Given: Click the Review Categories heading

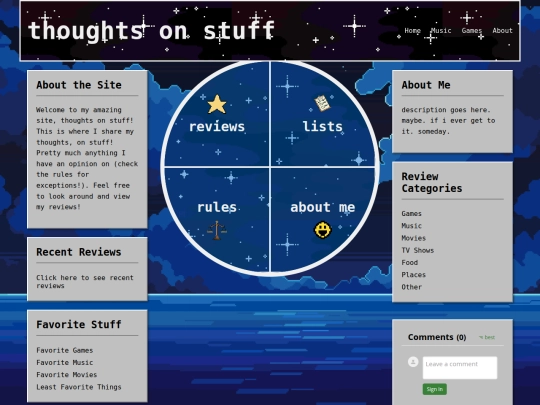Looking at the screenshot, I should coord(432,182).
